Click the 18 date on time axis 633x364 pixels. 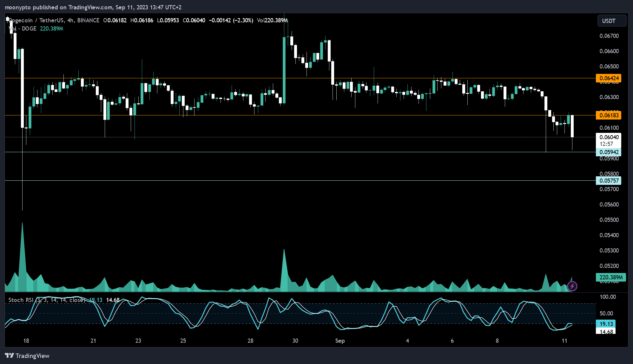click(x=26, y=341)
